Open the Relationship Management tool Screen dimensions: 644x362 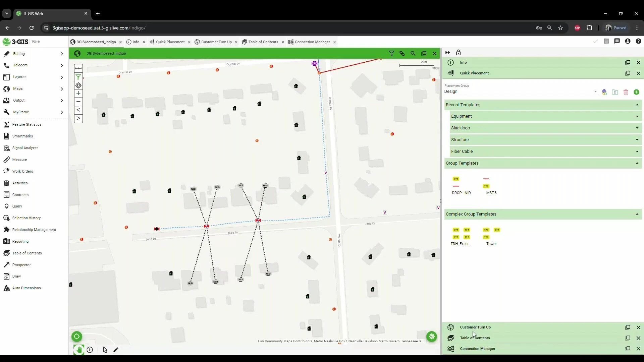tap(34, 230)
